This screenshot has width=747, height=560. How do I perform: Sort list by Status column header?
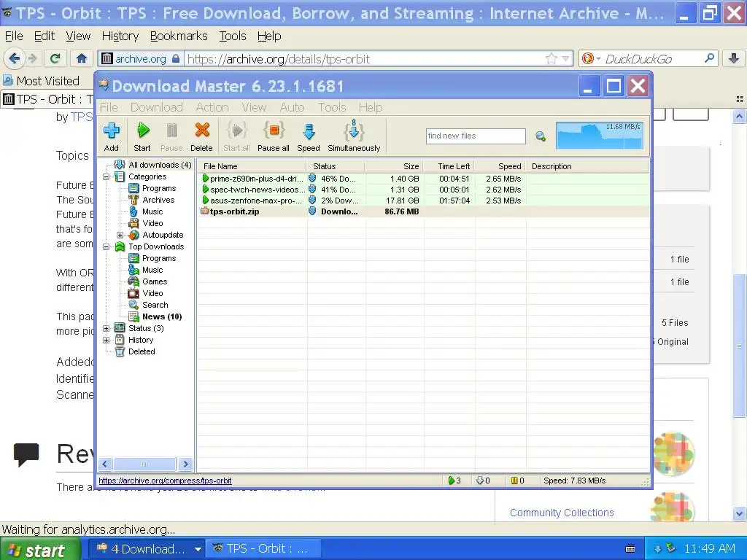(x=336, y=166)
